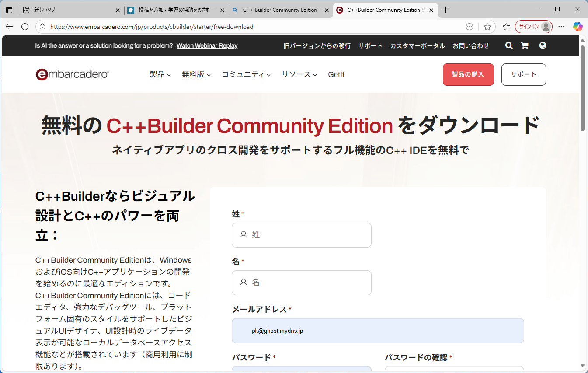588x373 pixels.
Task: Click the 製品の購入 button
Action: pos(468,74)
